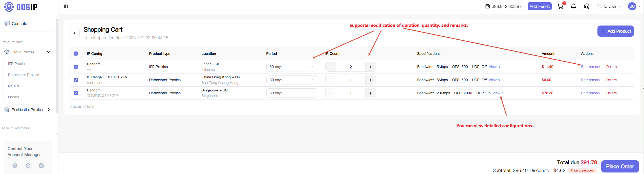Screen dimensions: 644x174
Task: Expand the Residential Proxies menu
Action: [x=27, y=110]
